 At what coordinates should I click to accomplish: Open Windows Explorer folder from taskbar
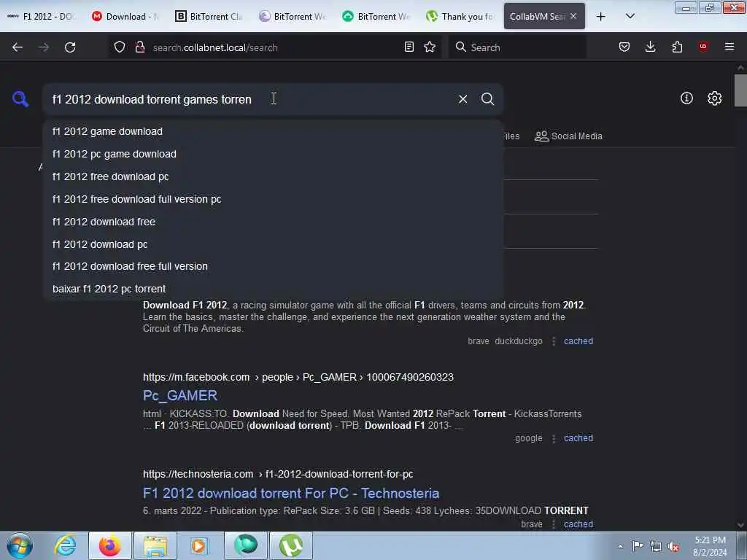click(155, 545)
